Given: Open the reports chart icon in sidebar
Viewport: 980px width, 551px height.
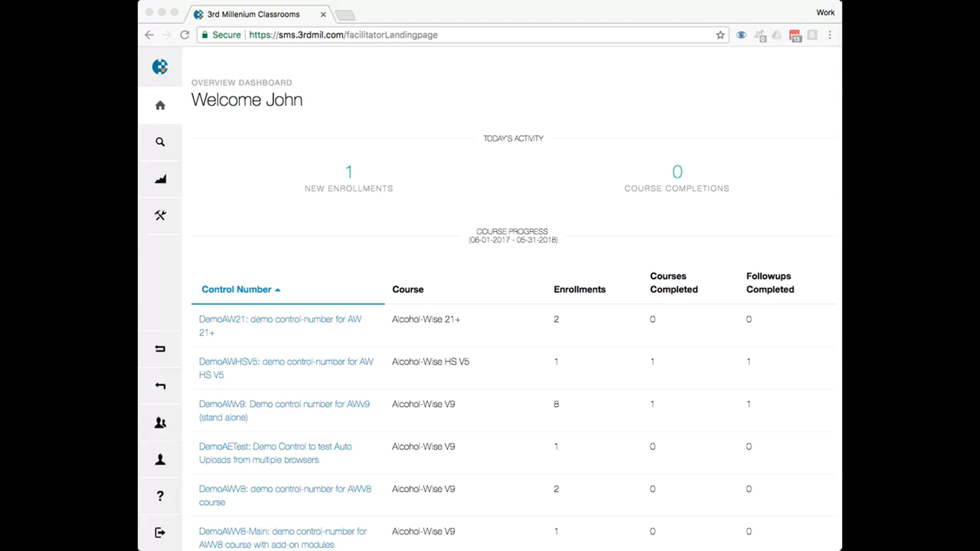Looking at the screenshot, I should click(x=160, y=179).
